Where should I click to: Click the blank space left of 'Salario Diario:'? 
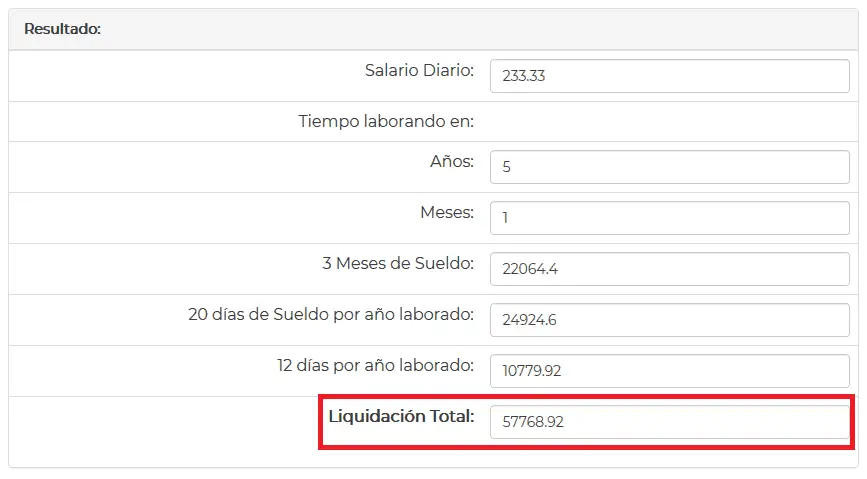180,76
